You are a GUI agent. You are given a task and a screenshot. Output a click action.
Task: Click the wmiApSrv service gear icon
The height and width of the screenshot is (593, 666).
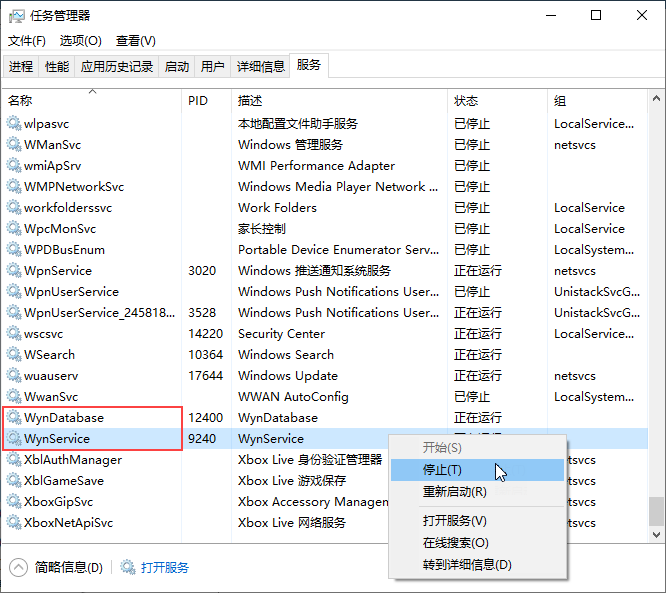coord(14,166)
